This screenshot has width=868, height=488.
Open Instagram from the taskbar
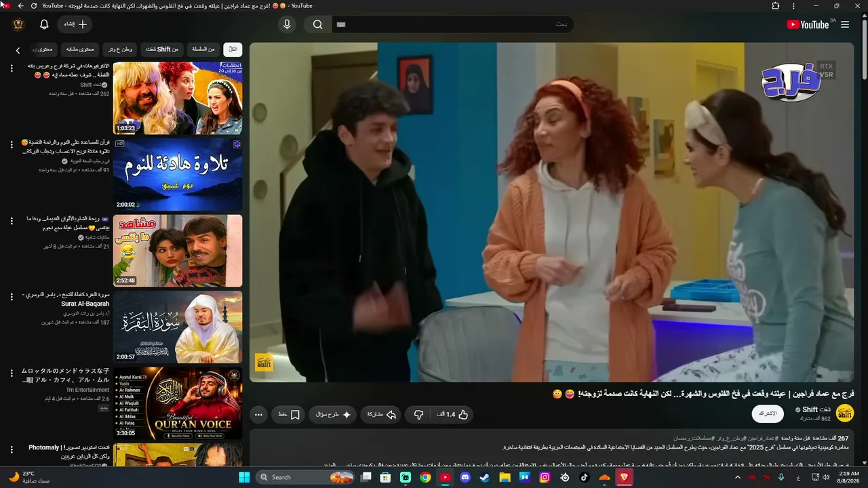click(x=545, y=477)
